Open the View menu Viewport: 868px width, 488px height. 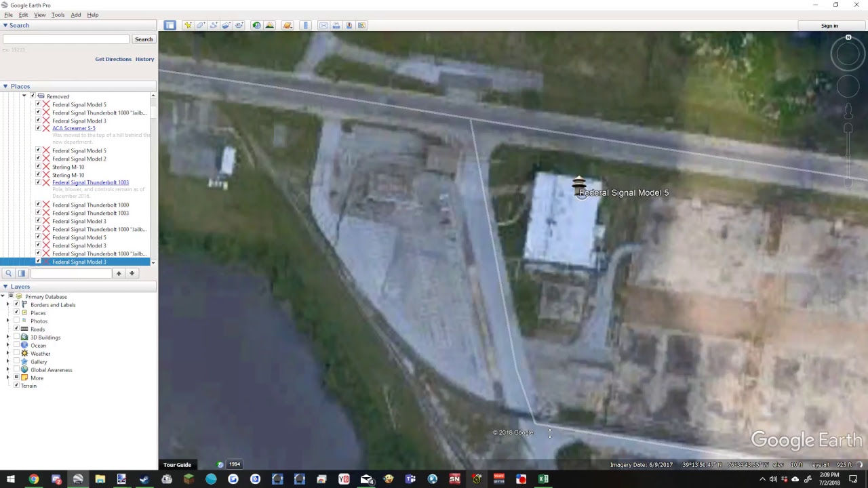click(40, 15)
